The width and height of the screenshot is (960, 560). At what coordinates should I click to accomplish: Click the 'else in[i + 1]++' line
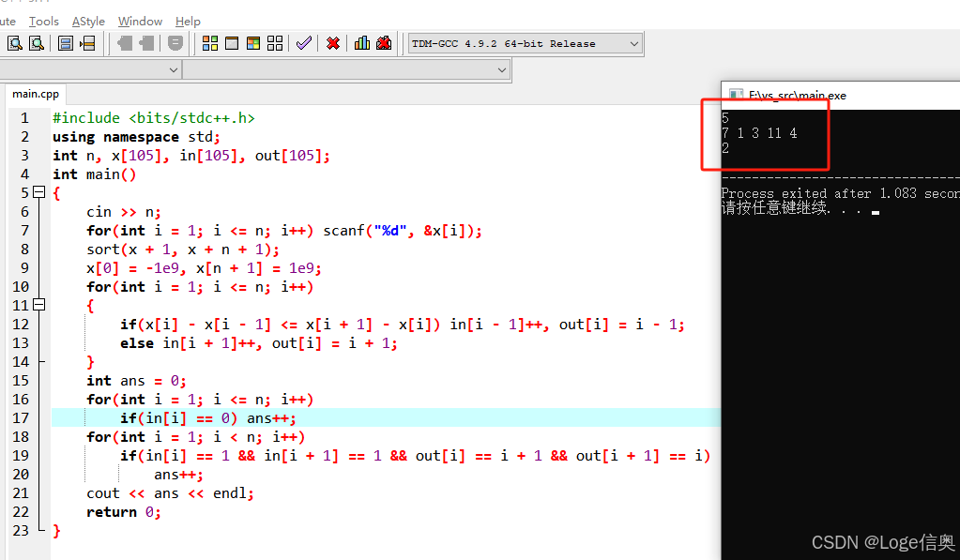click(258, 343)
